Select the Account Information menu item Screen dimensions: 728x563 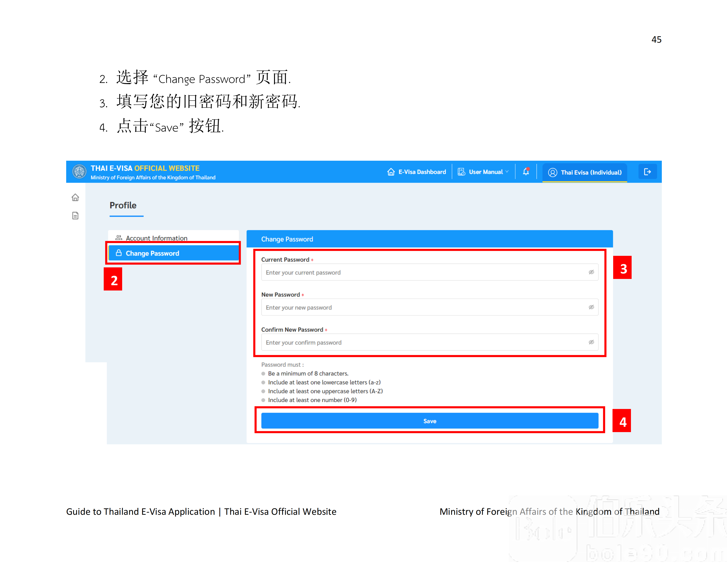[x=156, y=238]
